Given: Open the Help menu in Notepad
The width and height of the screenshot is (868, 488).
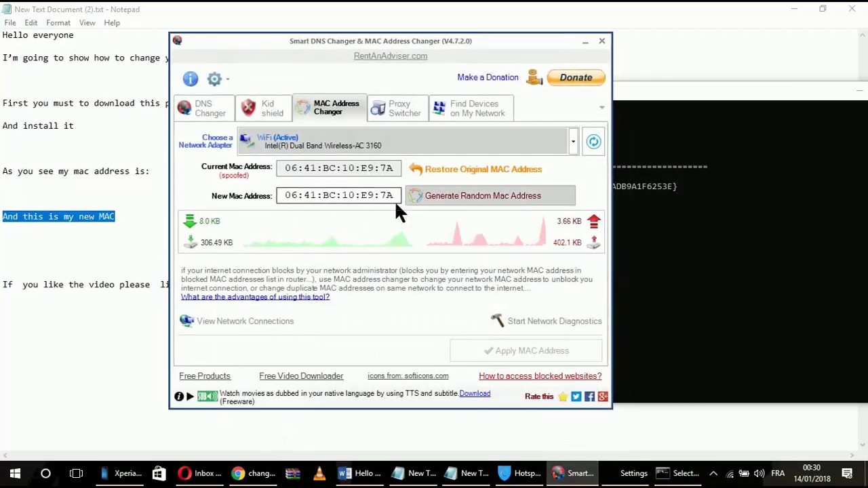Looking at the screenshot, I should [112, 23].
